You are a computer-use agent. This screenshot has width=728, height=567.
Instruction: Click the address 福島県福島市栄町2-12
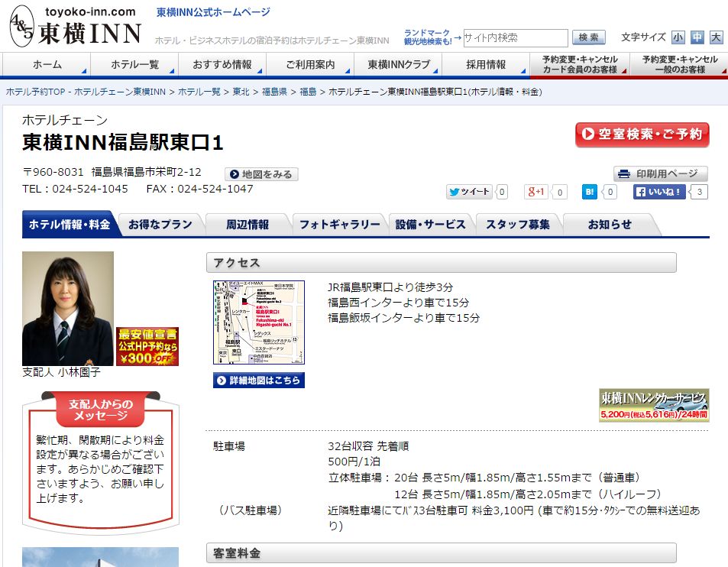pos(146,172)
